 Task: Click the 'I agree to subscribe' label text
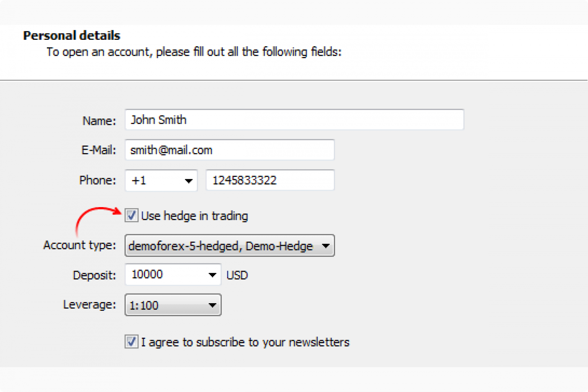click(x=245, y=342)
